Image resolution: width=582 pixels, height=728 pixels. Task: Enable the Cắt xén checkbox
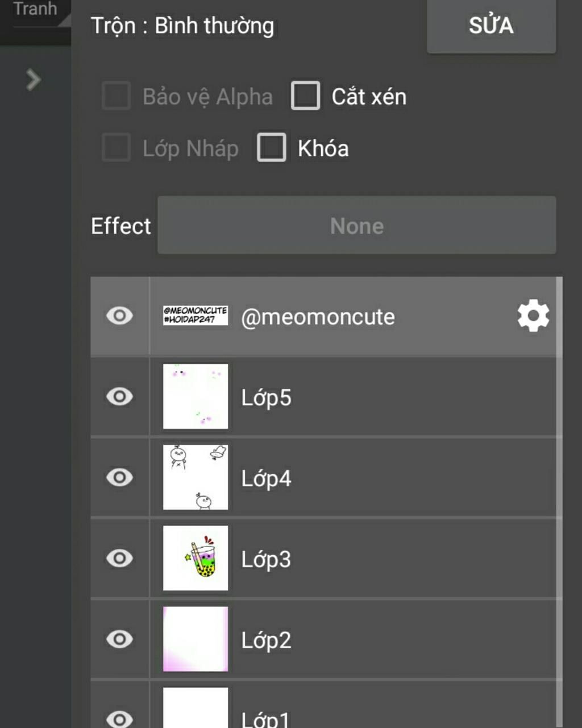point(306,96)
